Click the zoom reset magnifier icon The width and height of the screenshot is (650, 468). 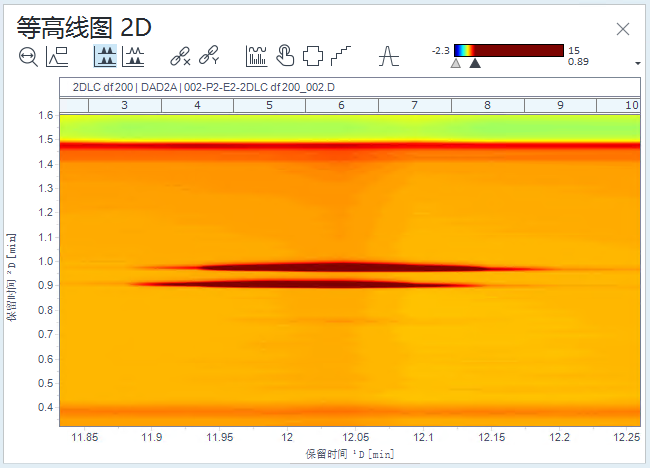tap(28, 57)
